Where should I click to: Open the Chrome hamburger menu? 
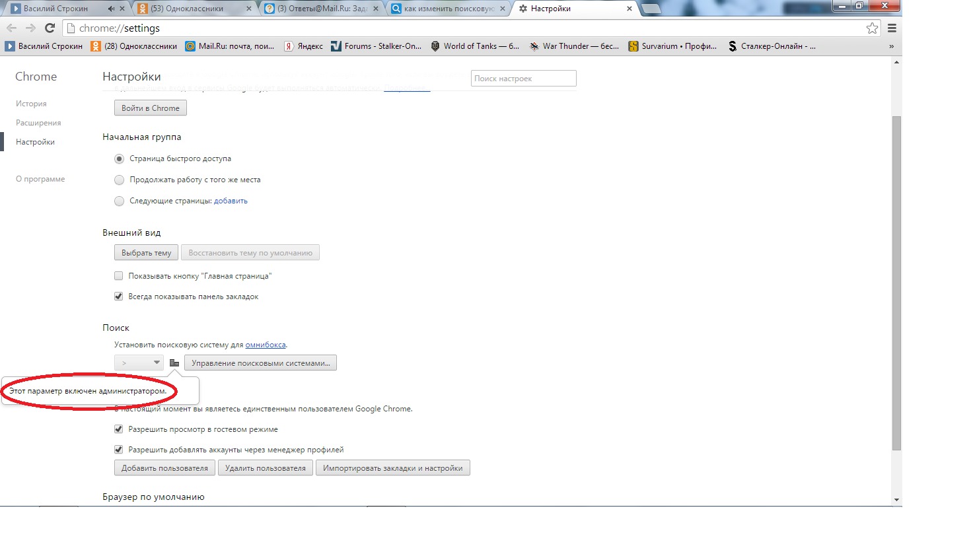click(892, 28)
